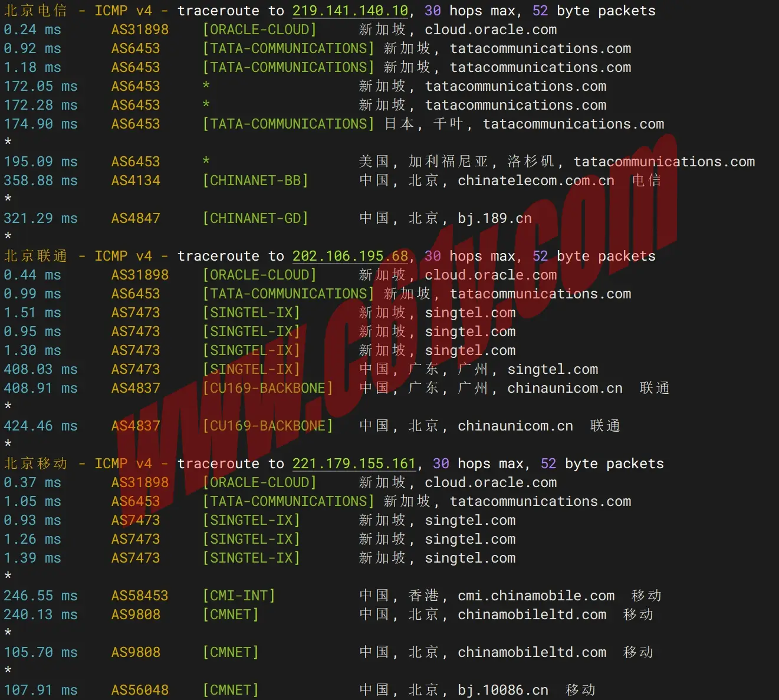Select the [CMI-INT] network tag
This screenshot has width=779, height=700.
239,596
